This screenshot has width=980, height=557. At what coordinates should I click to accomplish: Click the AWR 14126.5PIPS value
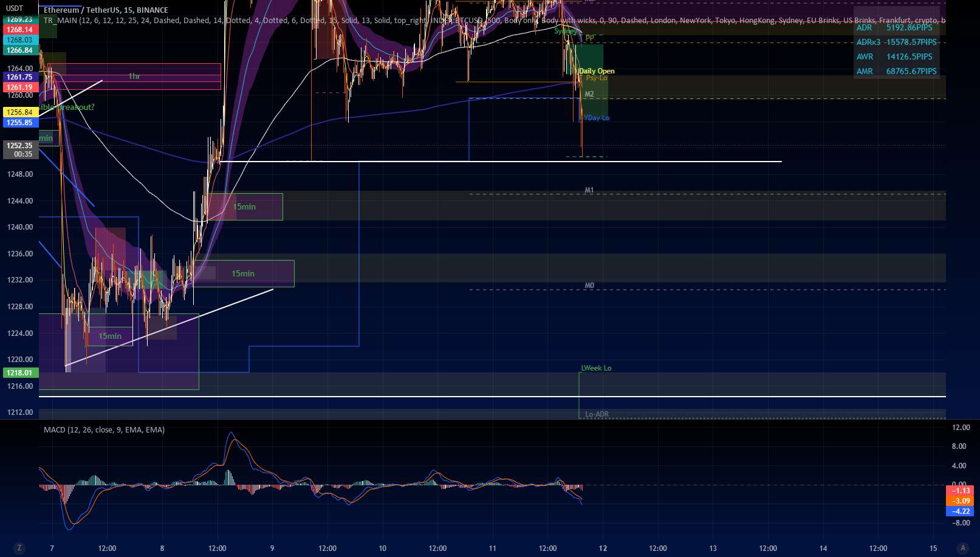pyautogui.click(x=909, y=57)
